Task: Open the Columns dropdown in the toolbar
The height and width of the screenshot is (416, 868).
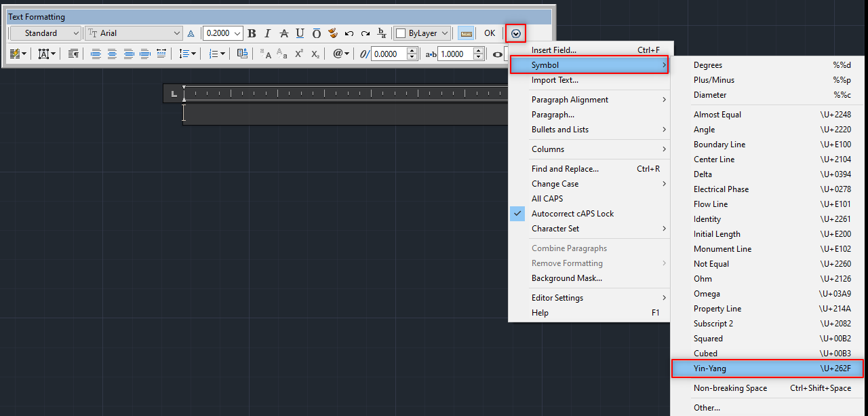Action: 18,54
